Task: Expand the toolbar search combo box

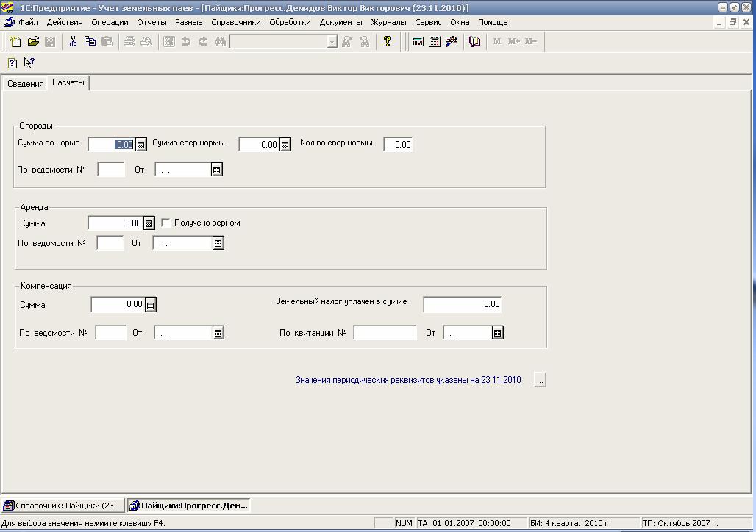Action: tap(332, 42)
